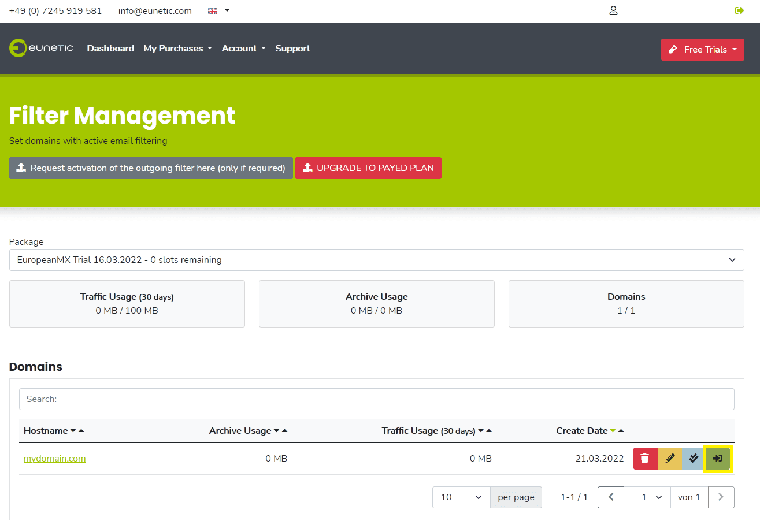Click the phone number +49 (0) 7245 919 581
The height and width of the screenshot is (532, 760).
[55, 11]
